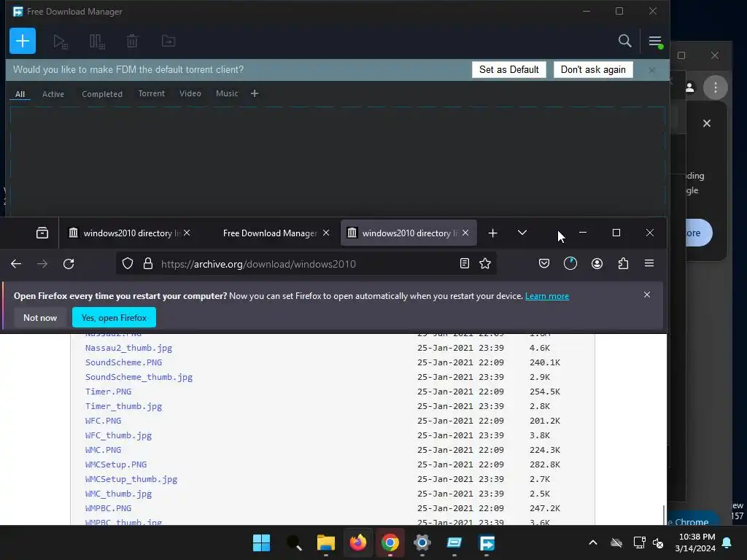Screen dimensions: 747x560
Task: Toggle Firefox reader view
Action: pyautogui.click(x=465, y=263)
